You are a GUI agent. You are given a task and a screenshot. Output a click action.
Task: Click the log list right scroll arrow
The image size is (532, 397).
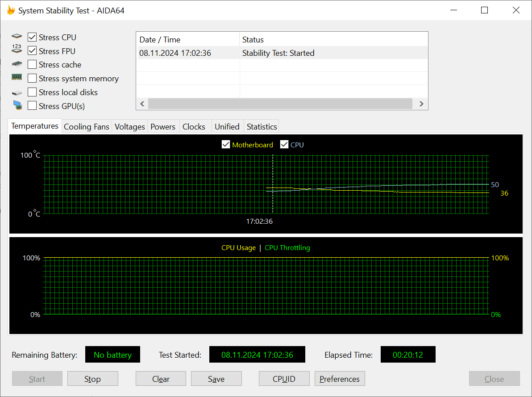(421, 104)
